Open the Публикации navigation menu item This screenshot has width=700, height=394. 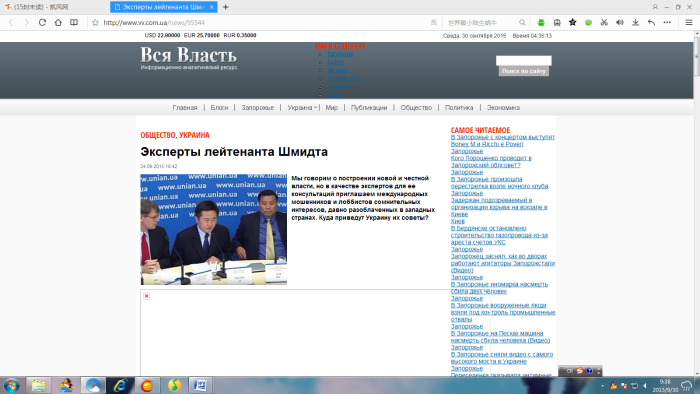pos(369,108)
